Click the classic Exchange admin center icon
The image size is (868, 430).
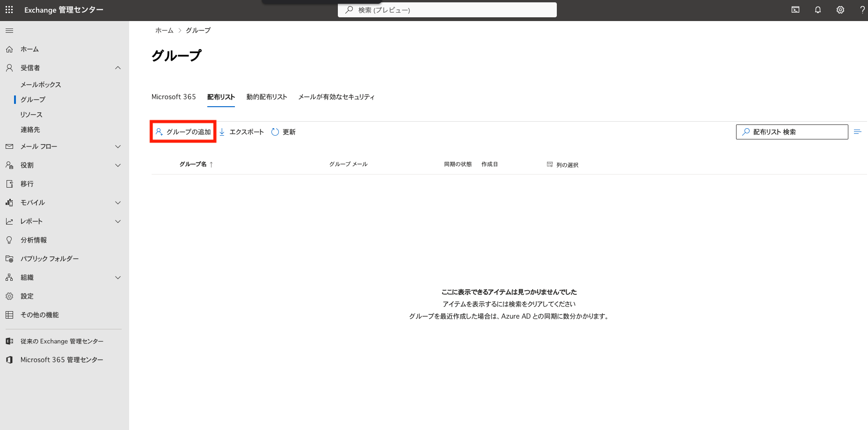point(9,341)
